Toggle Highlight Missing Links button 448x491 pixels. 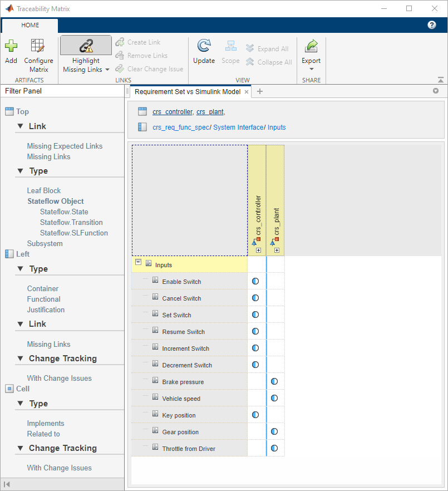pos(86,46)
